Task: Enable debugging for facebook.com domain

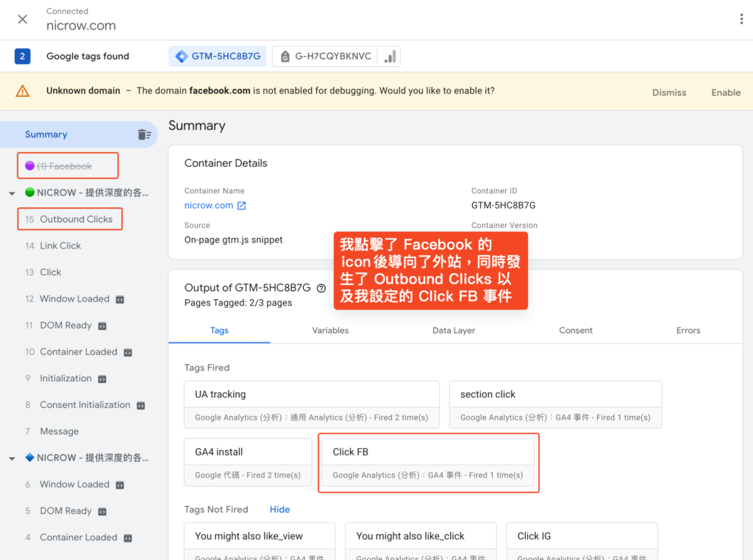Action: [726, 93]
